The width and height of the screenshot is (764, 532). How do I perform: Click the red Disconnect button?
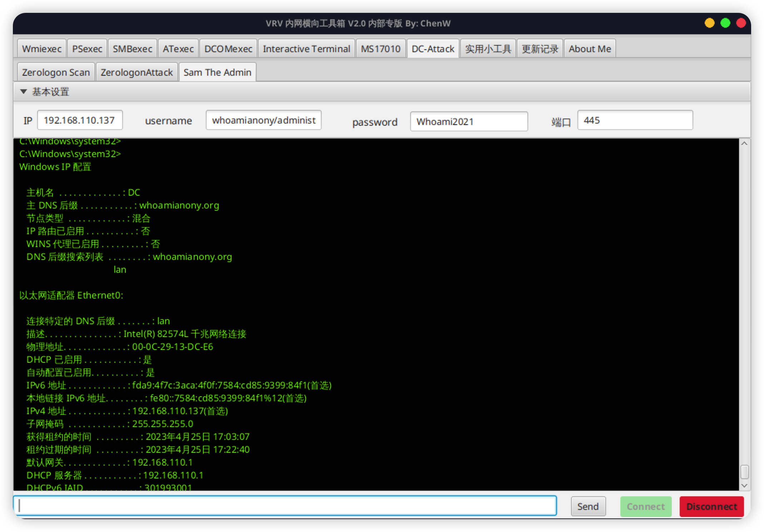pyautogui.click(x=711, y=506)
